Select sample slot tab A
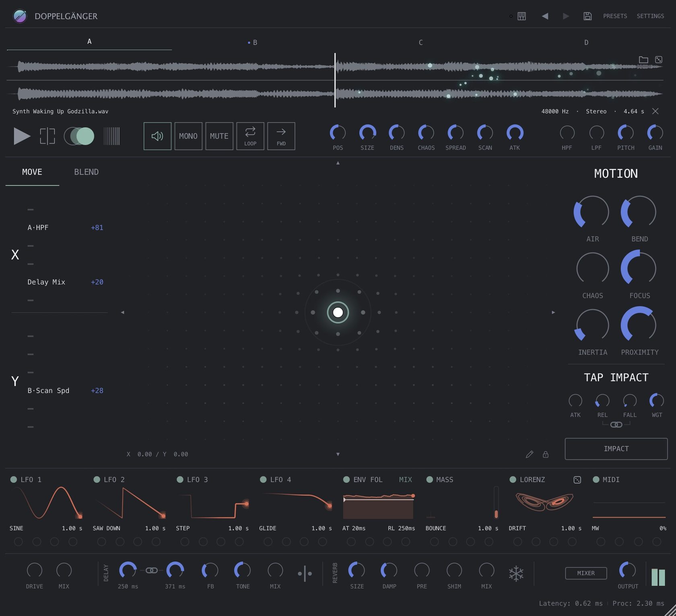 tap(89, 41)
